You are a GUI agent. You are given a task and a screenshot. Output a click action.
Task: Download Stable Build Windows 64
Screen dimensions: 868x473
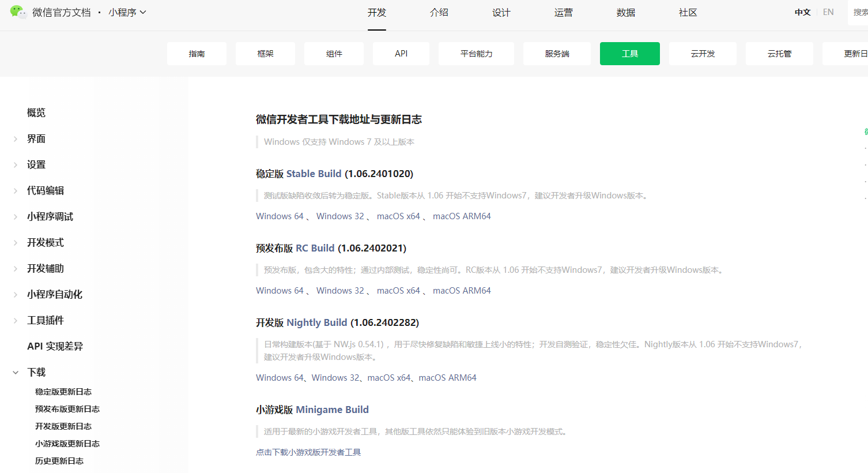pos(280,216)
